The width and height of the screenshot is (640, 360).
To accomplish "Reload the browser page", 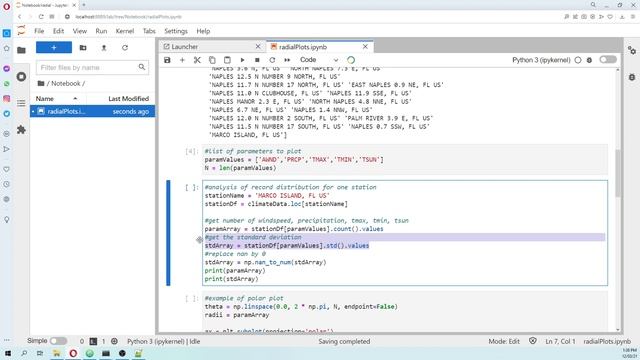I will tap(41, 17).
